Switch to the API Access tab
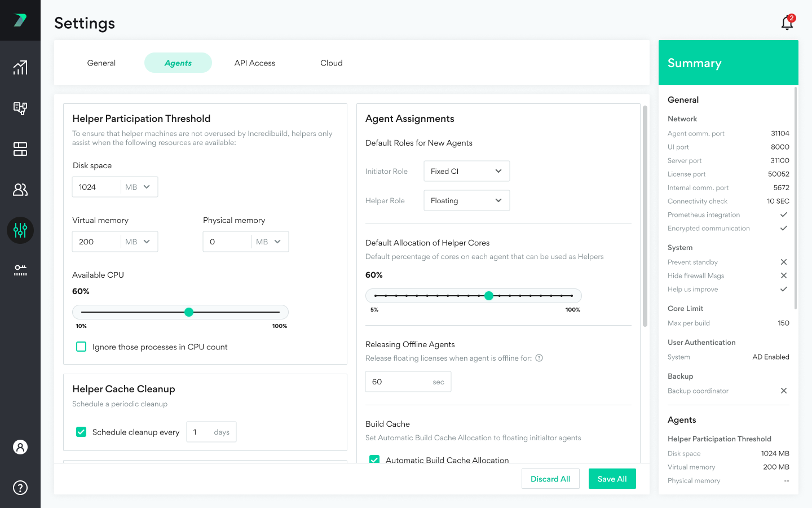812x508 pixels. click(x=255, y=63)
